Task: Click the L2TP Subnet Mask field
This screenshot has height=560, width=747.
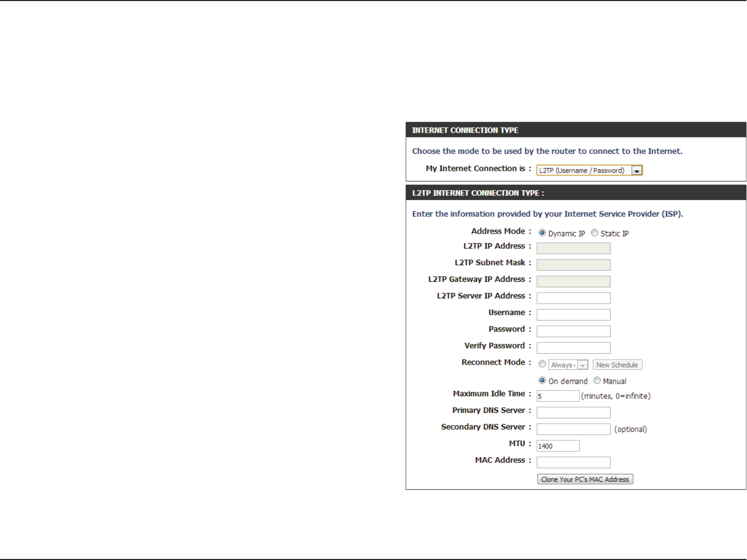Action: (573, 265)
